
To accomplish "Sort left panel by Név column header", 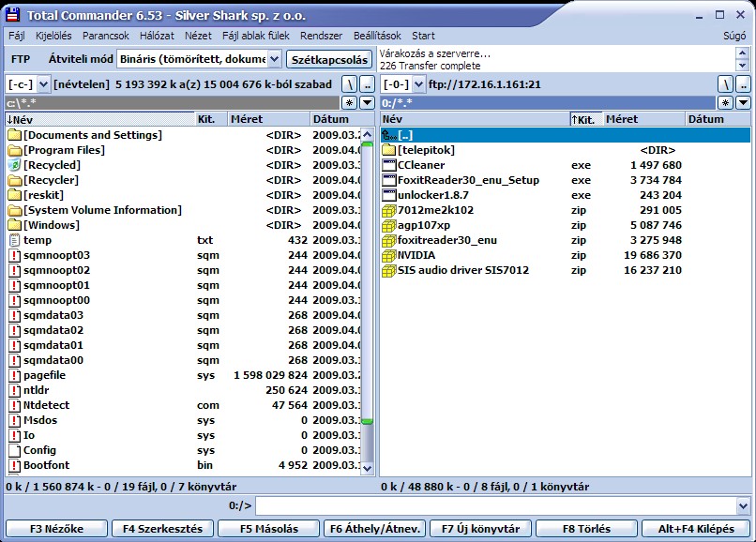I will coord(99,119).
